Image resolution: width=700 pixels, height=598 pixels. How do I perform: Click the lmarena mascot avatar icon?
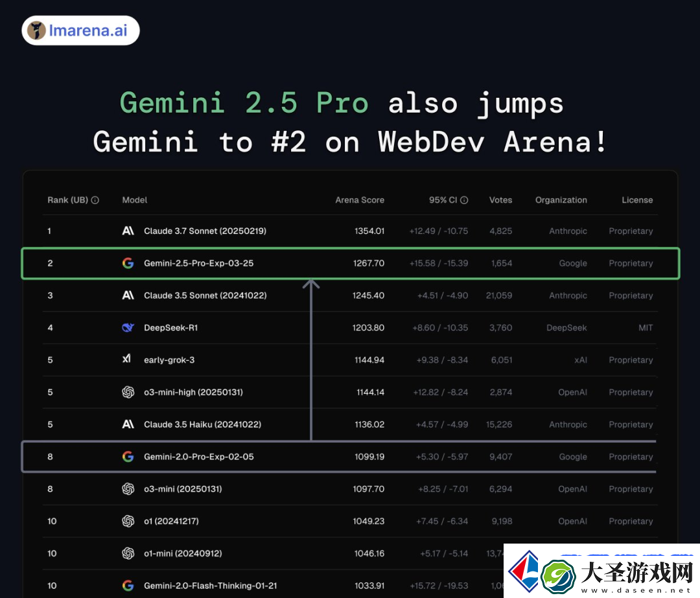tap(36, 30)
